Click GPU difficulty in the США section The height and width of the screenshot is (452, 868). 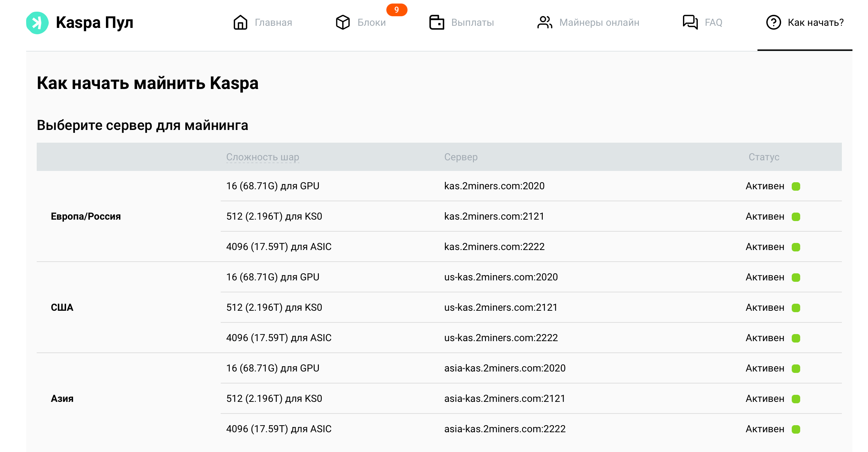tap(273, 277)
